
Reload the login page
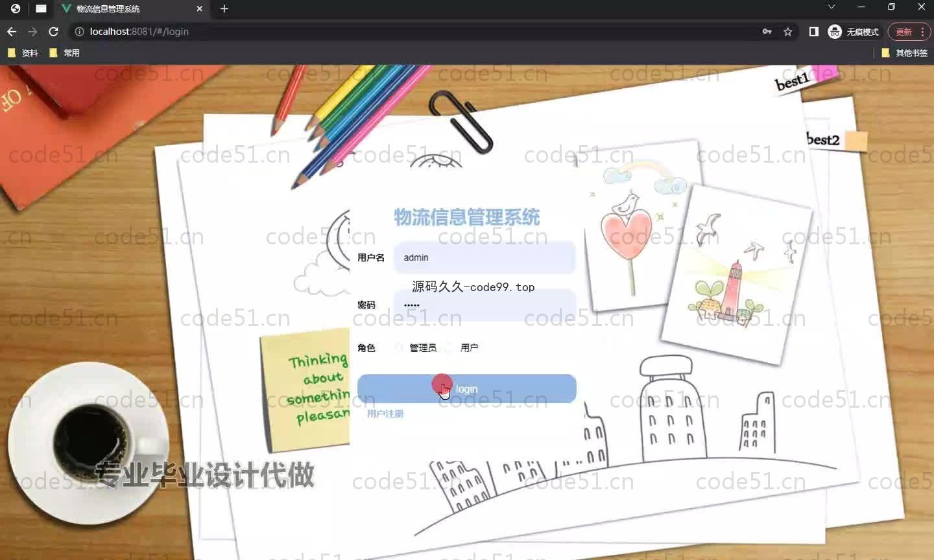pos(54,31)
